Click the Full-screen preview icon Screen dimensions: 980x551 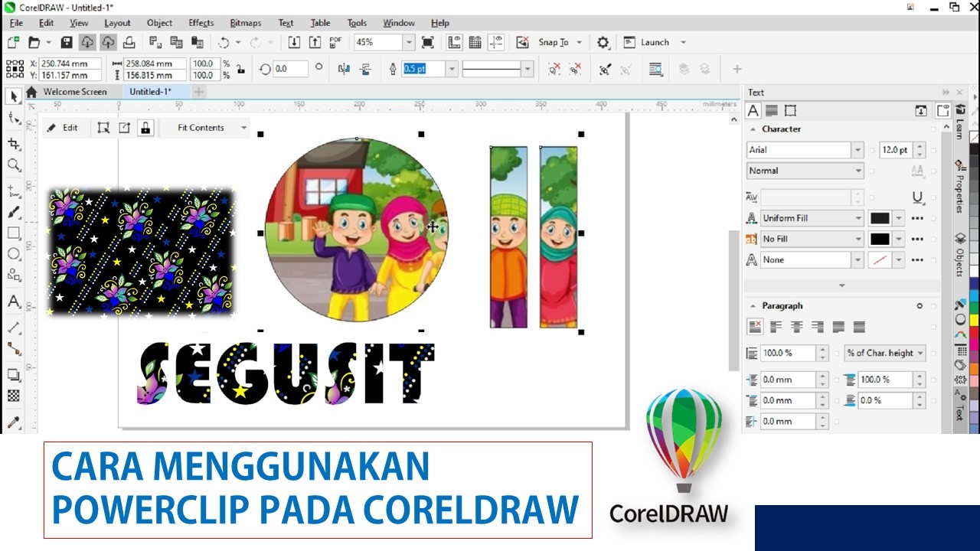428,42
